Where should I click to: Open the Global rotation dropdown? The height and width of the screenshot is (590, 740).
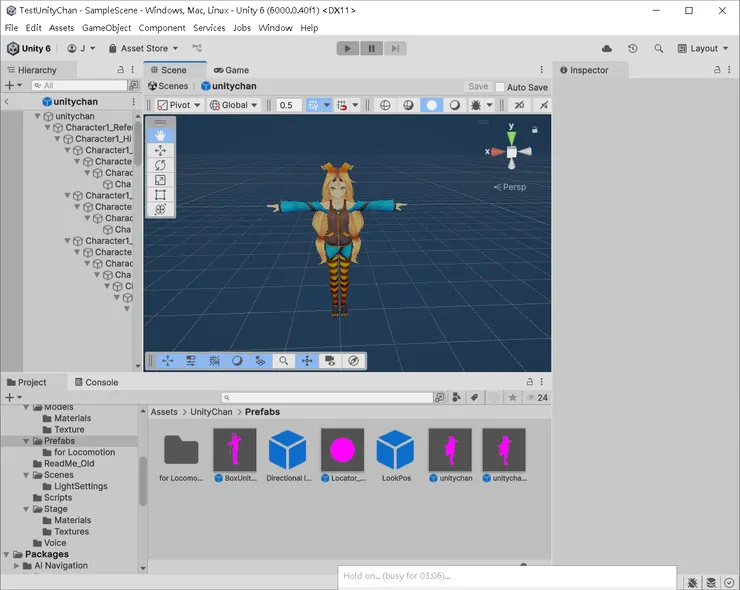(234, 105)
